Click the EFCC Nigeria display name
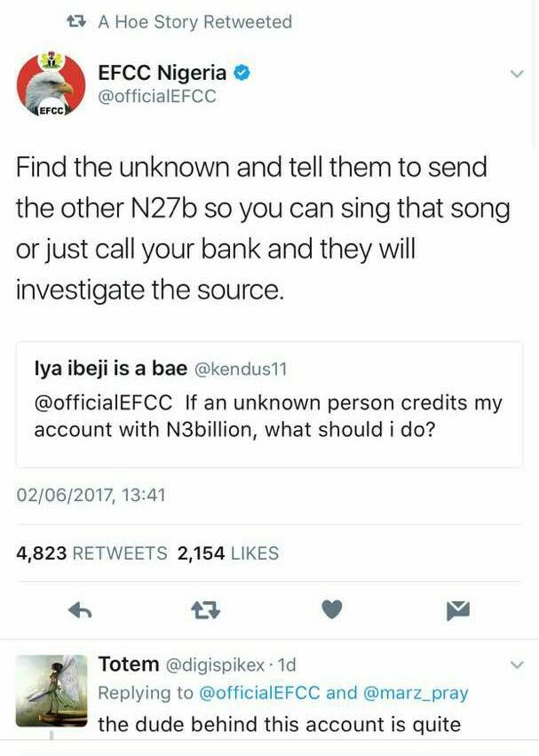This screenshot has width=539, height=756. 162,74
